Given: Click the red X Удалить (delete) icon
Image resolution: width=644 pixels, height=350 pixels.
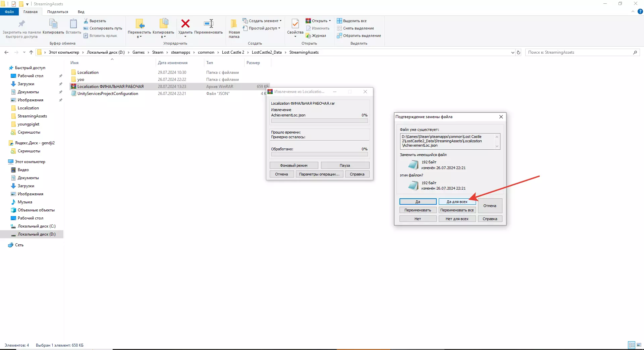Looking at the screenshot, I should (x=185, y=23).
